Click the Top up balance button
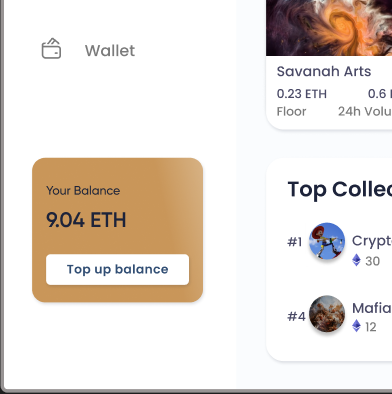Image resolution: width=392 pixels, height=394 pixels. pos(117,269)
